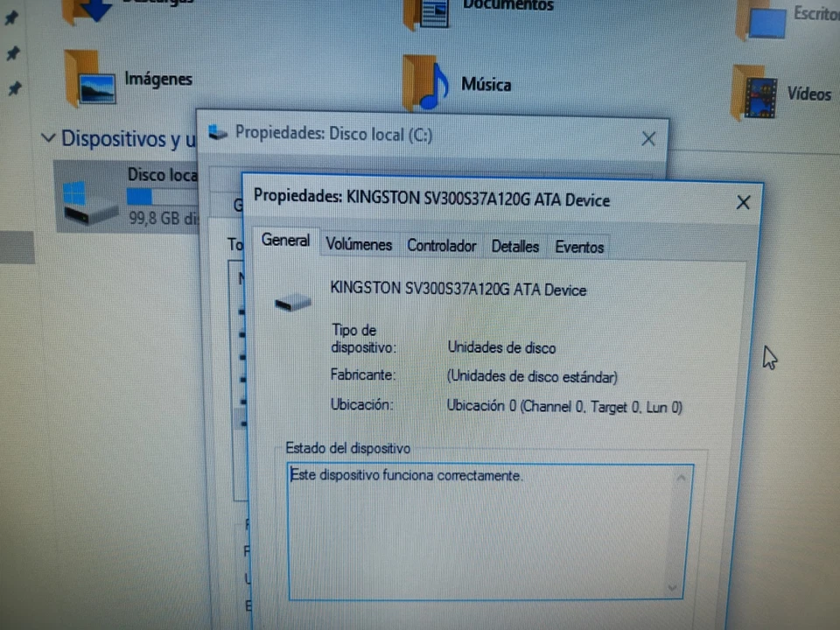Unpin the top Quick Access item

pos(10,19)
